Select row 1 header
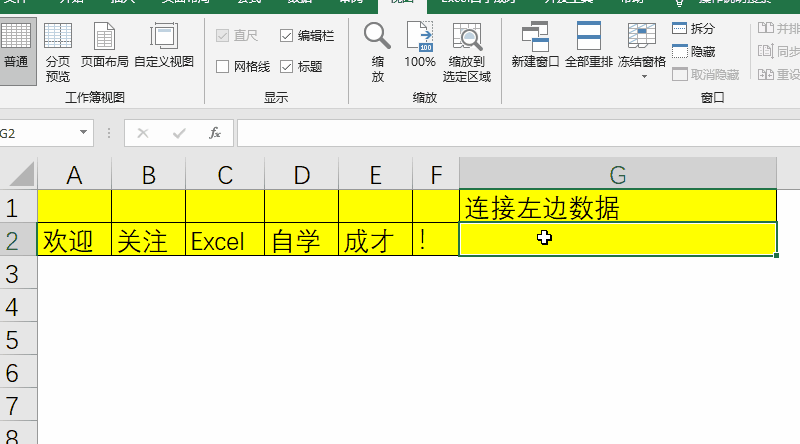 pyautogui.click(x=18, y=207)
